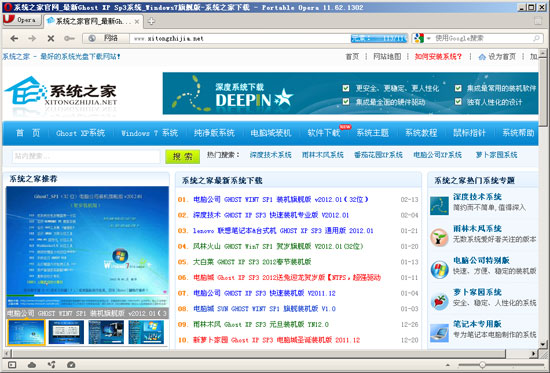Screen dimensions: 550x373
Task: Open a new tab with plus button
Action: [151, 21]
